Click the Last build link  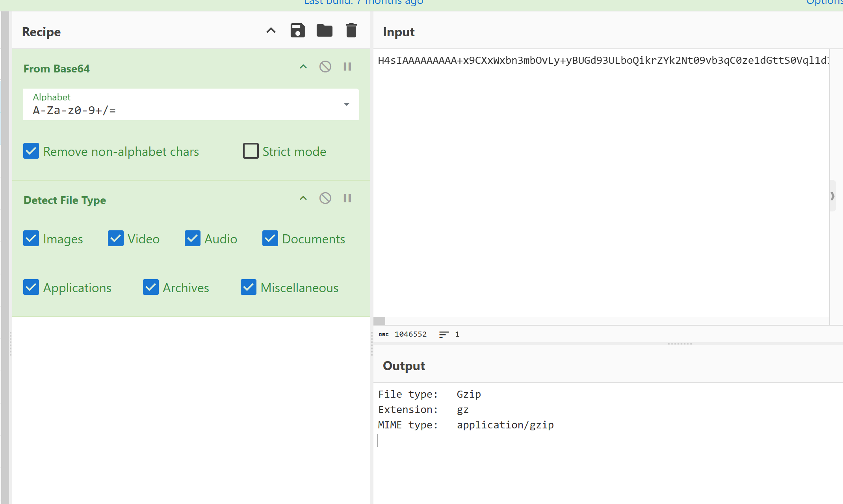coord(363,2)
